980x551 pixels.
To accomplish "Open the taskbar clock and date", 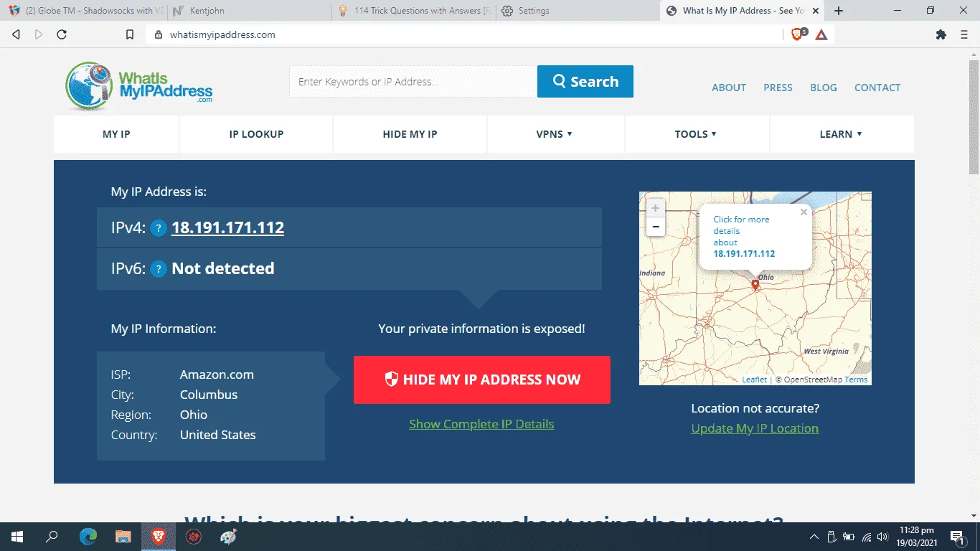I will point(918,537).
